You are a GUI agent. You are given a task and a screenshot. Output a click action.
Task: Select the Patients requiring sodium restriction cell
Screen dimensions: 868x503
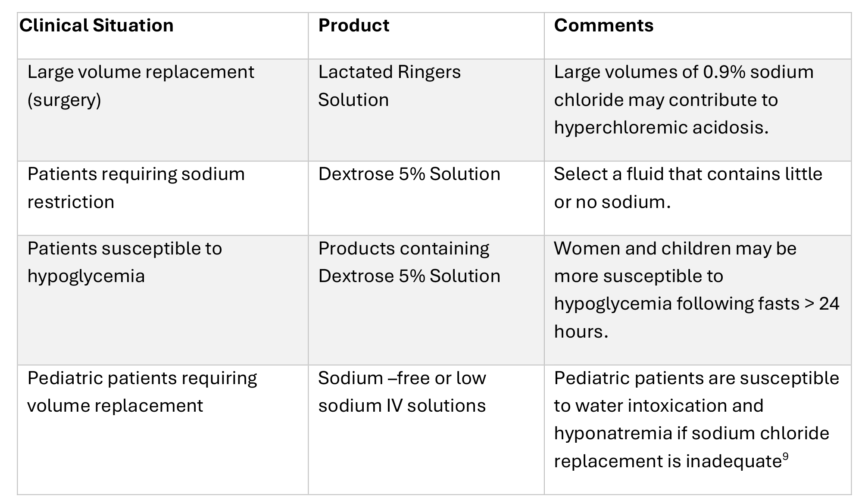point(136,188)
